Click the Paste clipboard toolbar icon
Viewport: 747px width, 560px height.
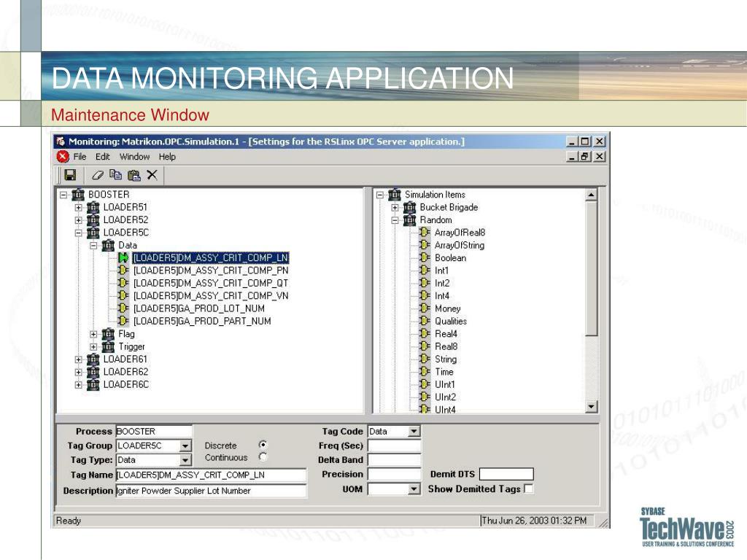[134, 175]
